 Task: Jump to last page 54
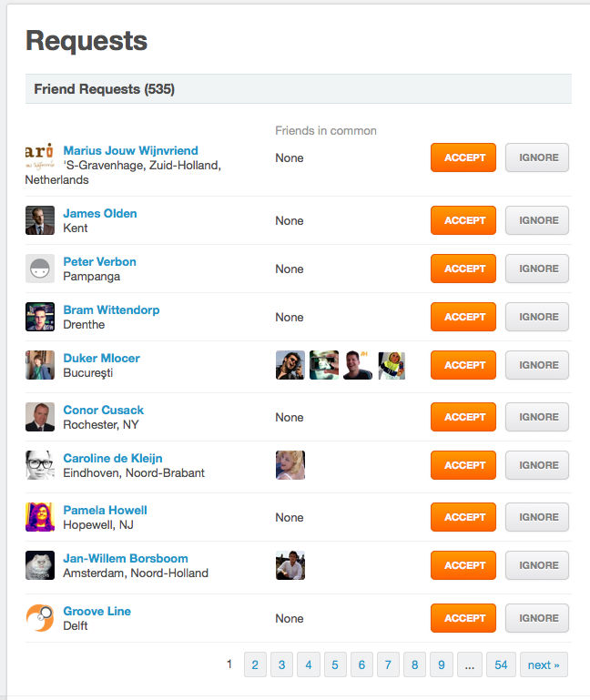501,665
